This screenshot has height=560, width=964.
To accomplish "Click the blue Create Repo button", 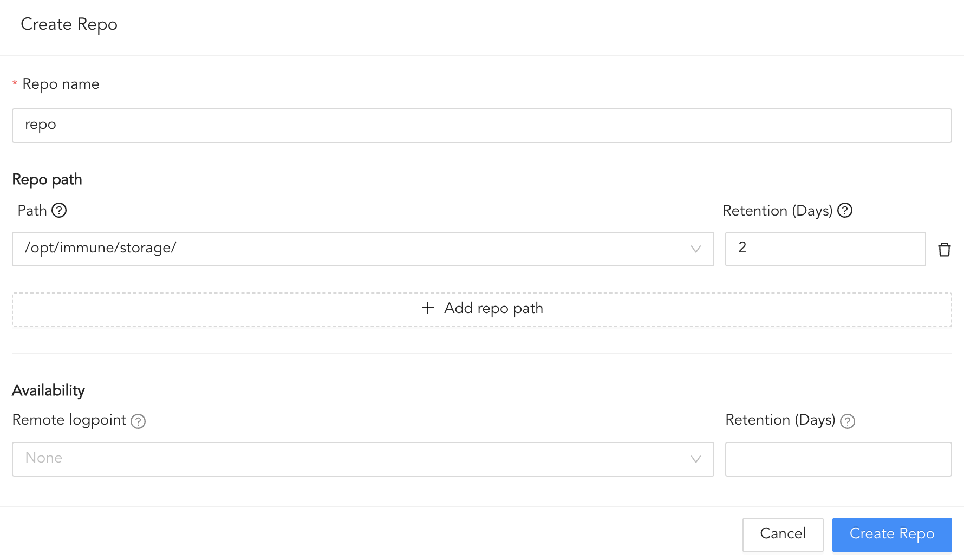I will (891, 534).
